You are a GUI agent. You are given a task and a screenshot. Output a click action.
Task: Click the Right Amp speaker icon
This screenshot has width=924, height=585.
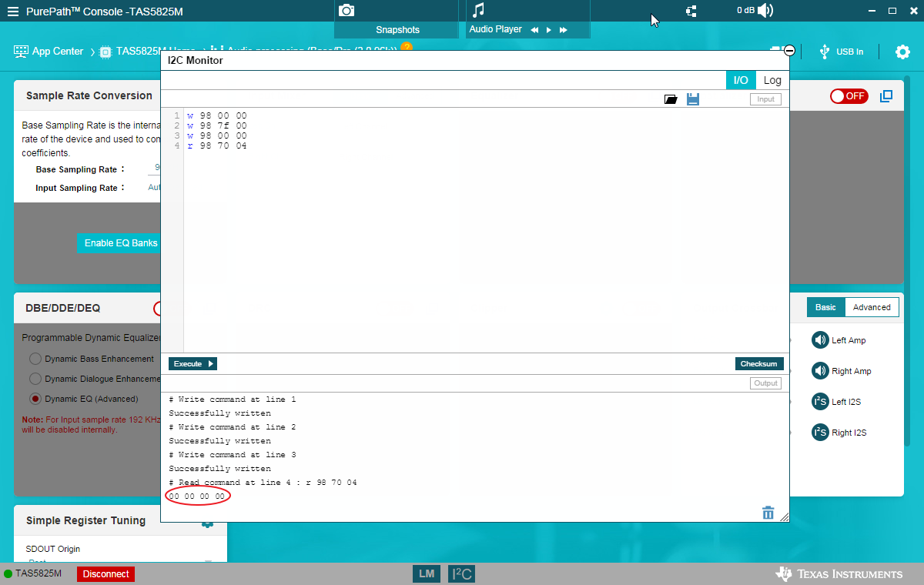[x=820, y=371]
